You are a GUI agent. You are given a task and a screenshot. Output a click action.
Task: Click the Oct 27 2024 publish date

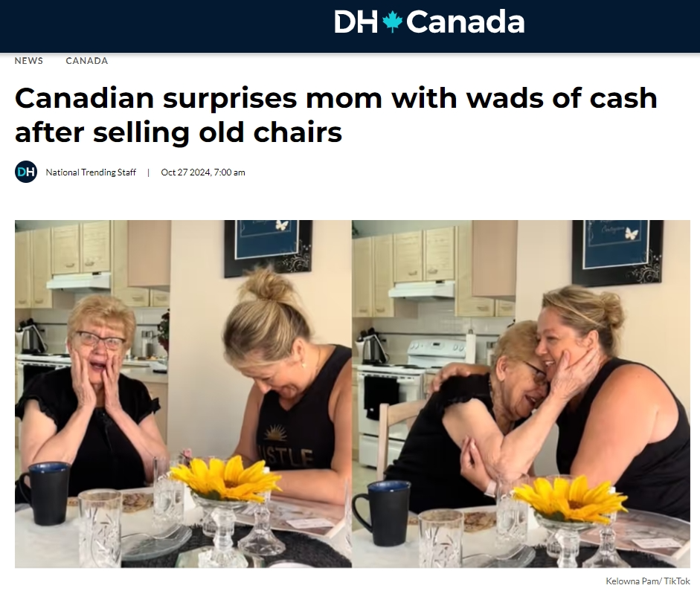[x=202, y=172]
